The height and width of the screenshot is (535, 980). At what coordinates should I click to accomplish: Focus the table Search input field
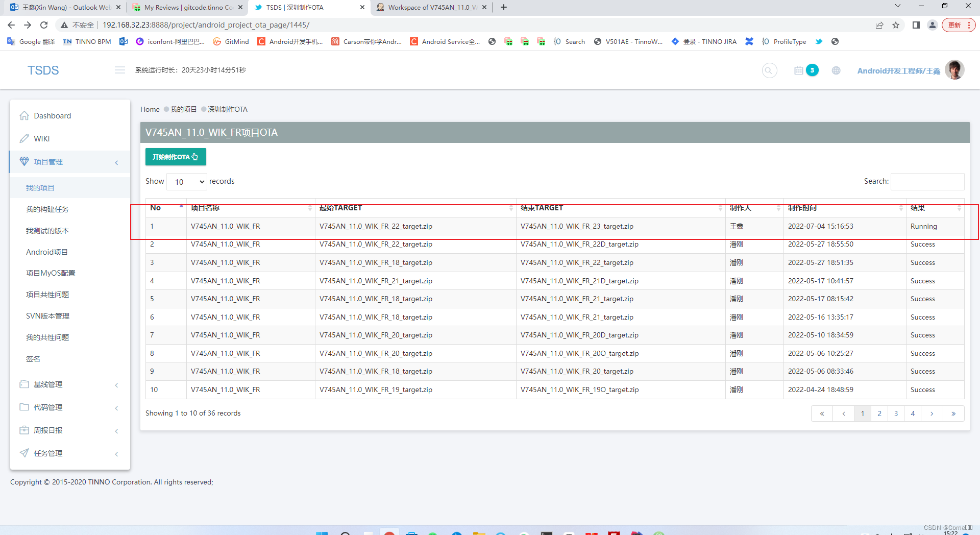tap(927, 181)
